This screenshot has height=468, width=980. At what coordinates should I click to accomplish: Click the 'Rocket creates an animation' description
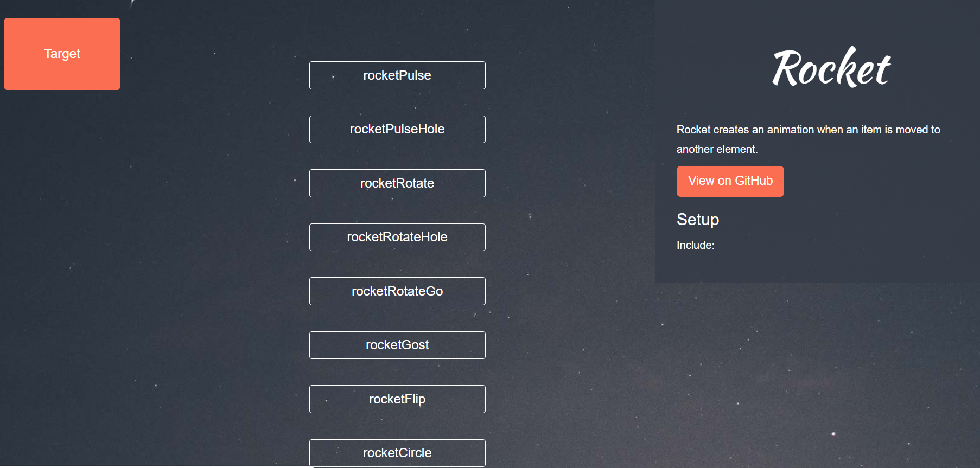point(809,139)
